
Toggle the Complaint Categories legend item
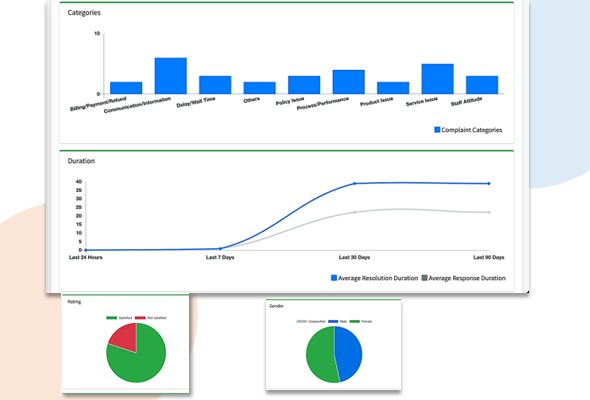click(468, 130)
